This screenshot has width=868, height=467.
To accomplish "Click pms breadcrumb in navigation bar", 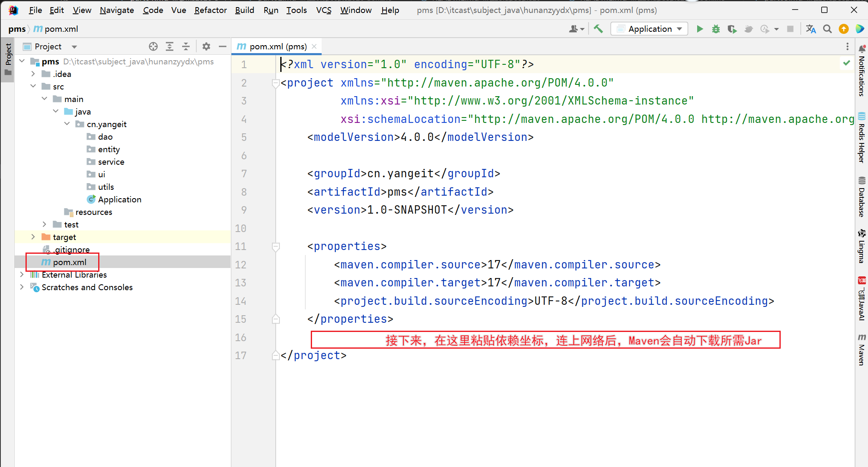I will tap(17, 29).
